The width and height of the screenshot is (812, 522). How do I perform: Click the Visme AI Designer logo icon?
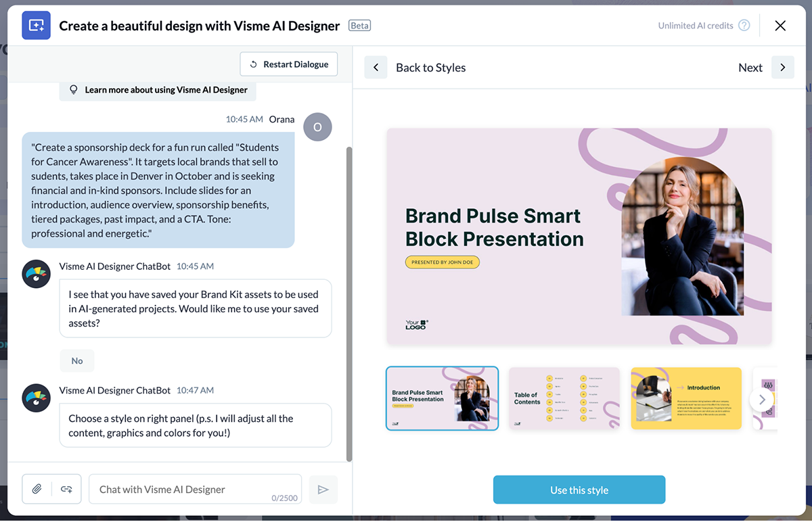click(x=36, y=25)
